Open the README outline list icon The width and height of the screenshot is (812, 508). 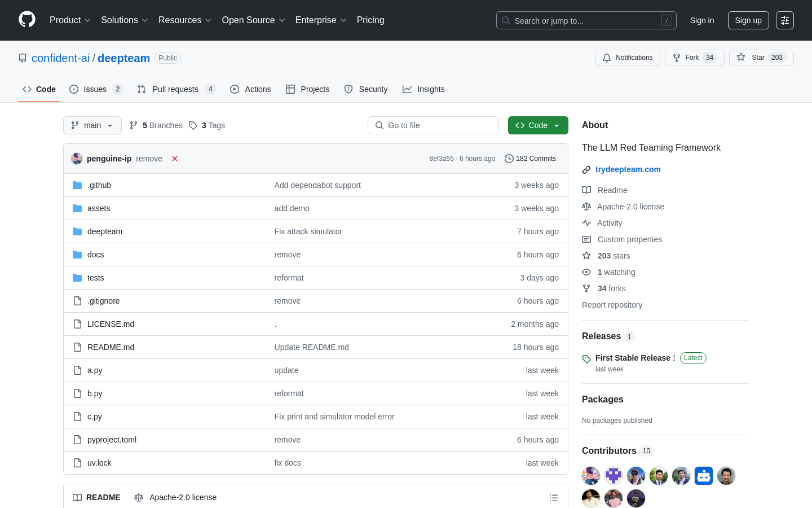pyautogui.click(x=554, y=498)
